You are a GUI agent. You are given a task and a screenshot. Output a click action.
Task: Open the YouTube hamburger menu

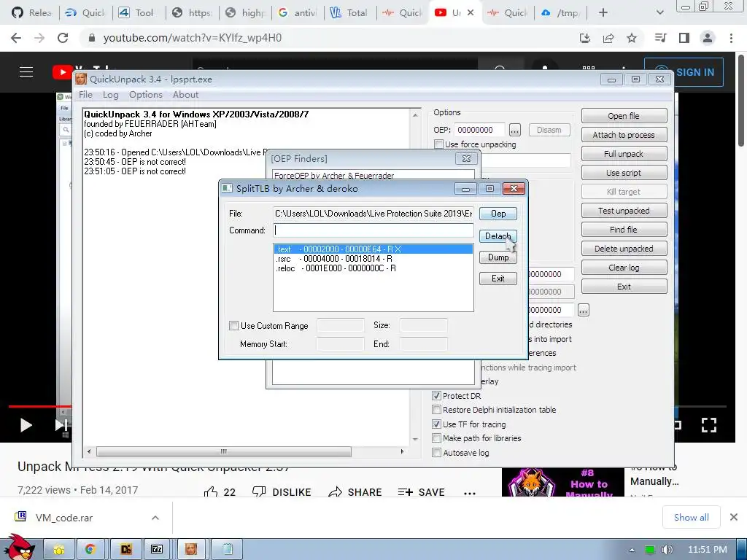(x=26, y=72)
